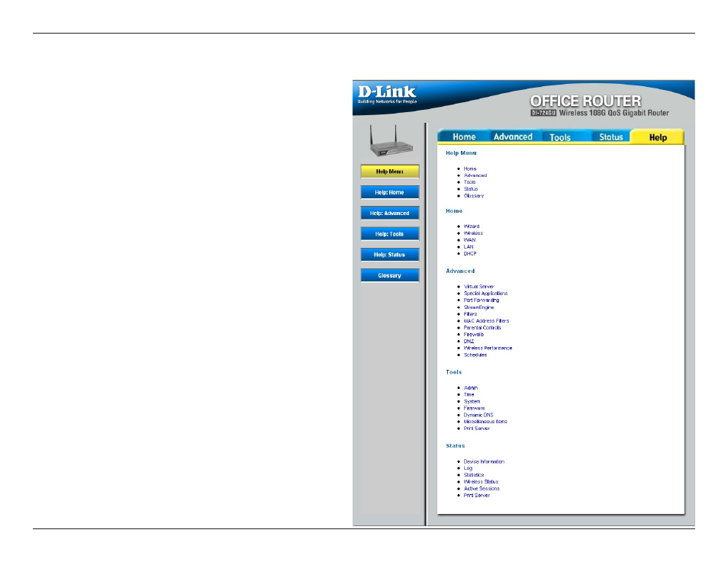The image size is (728, 562).
Task: Open the Help: Tools sidebar button
Action: (389, 234)
